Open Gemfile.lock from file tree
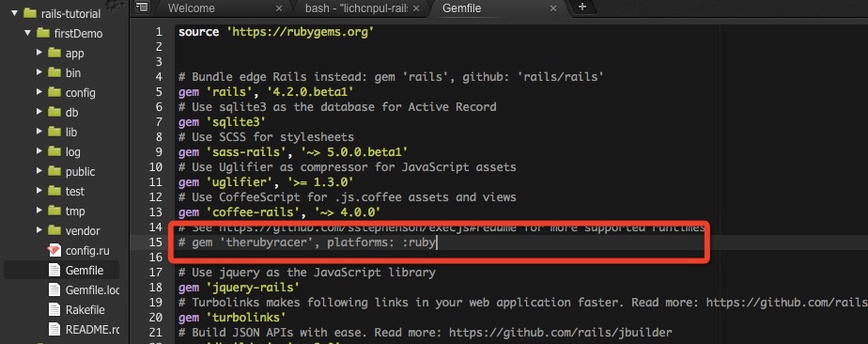Image resolution: width=868 pixels, height=344 pixels. [x=92, y=289]
